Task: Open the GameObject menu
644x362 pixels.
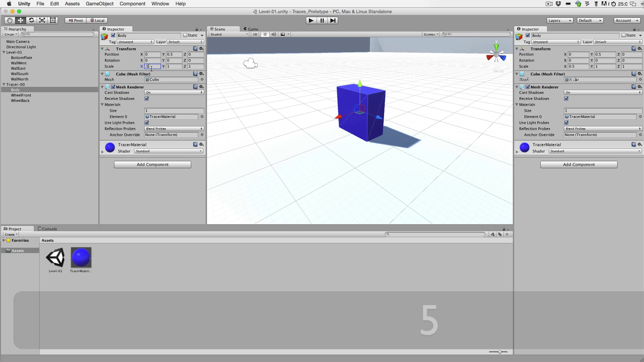Action: 100,4
